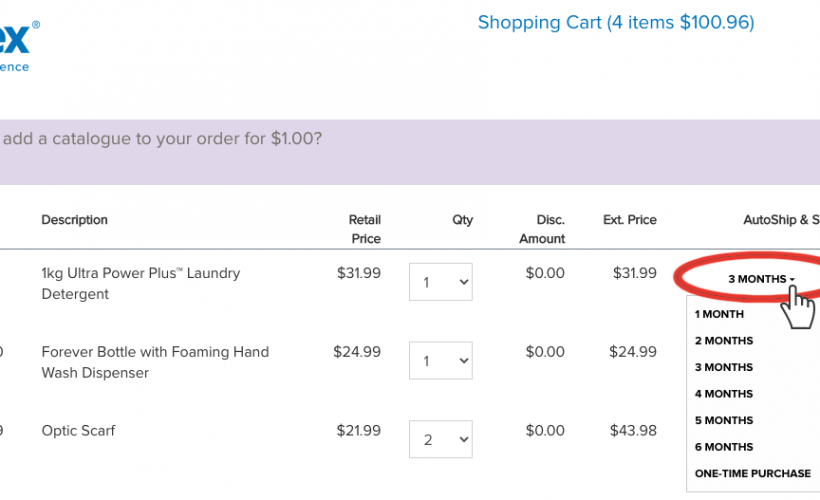Click the Optic Scarf product name
Viewport: 820px width, 500px height.
point(78,431)
